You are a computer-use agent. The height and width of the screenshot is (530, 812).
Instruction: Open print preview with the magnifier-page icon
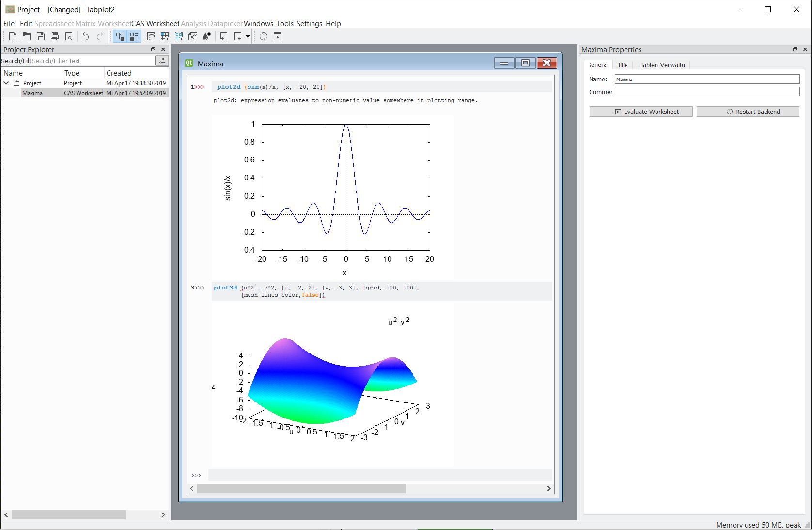tap(69, 36)
